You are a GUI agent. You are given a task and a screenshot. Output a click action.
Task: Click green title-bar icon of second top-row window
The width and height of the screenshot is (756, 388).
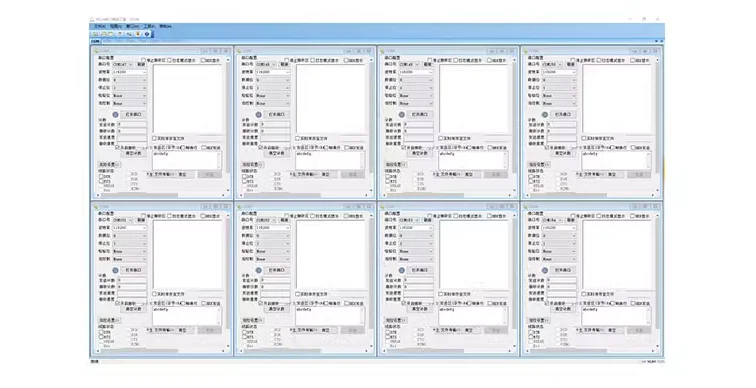(240, 51)
